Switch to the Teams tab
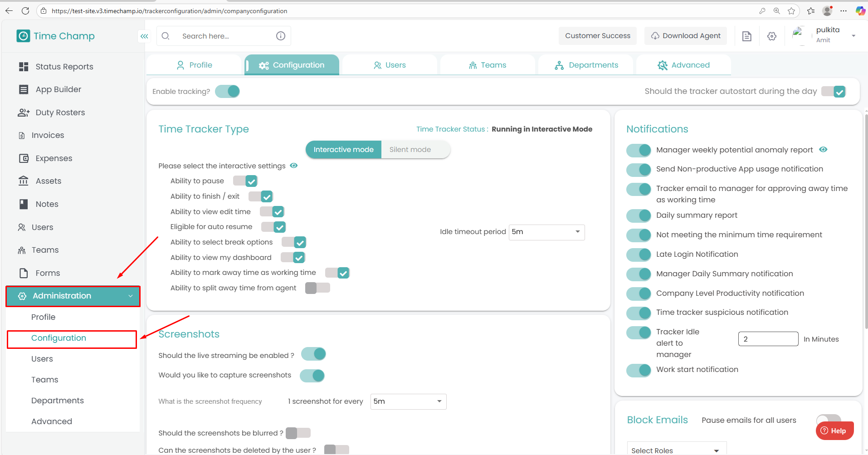The width and height of the screenshot is (868, 455). [488, 65]
